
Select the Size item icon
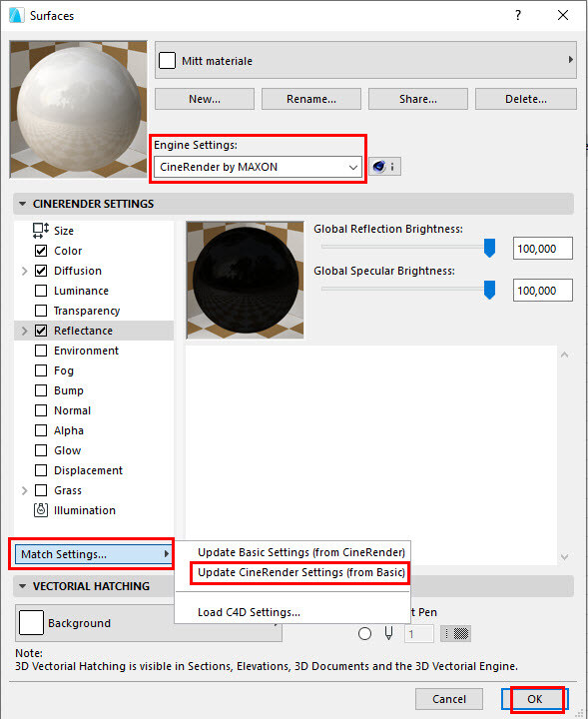[41, 231]
